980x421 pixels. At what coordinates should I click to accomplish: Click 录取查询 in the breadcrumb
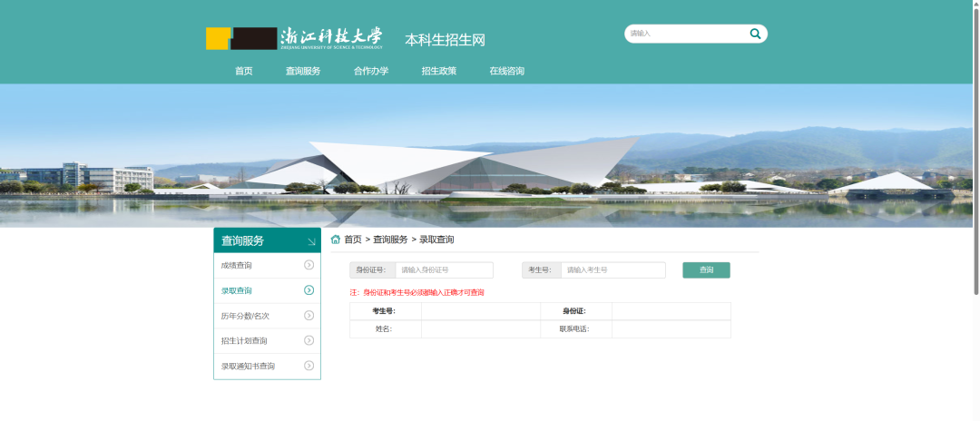[436, 240]
